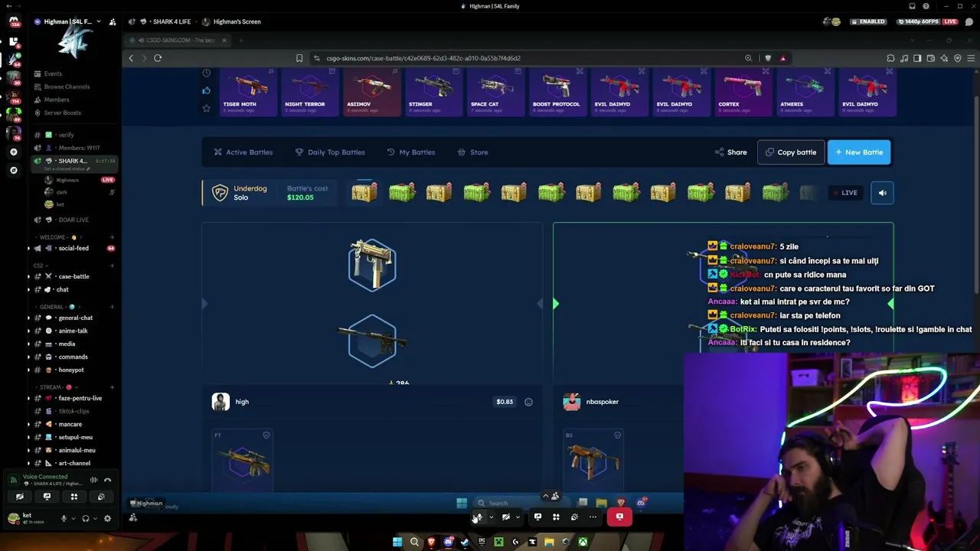This screenshot has height=551, width=980.
Task: Open the soundboard in the voice panel
Action: coord(101,497)
